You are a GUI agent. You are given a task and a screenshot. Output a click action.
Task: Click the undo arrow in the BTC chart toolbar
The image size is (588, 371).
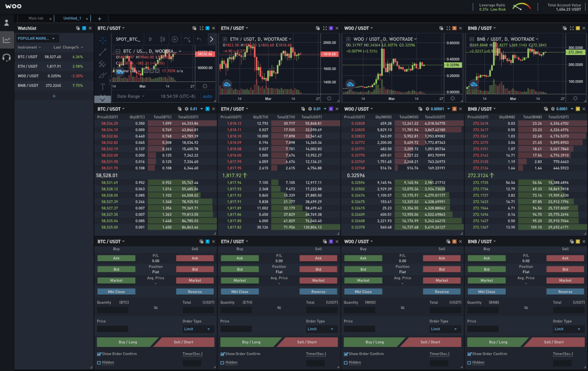[199, 39]
